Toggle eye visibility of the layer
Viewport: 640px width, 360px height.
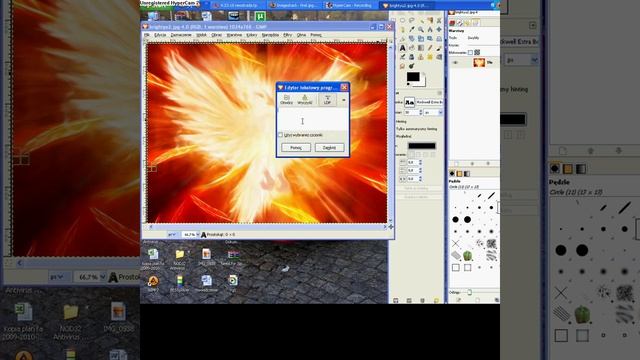[x=456, y=62]
